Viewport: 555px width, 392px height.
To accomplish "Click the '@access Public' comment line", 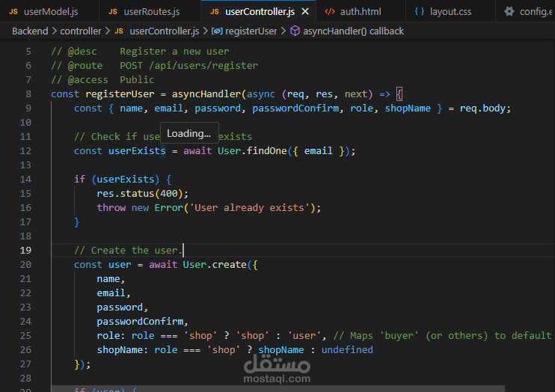I will tap(102, 80).
